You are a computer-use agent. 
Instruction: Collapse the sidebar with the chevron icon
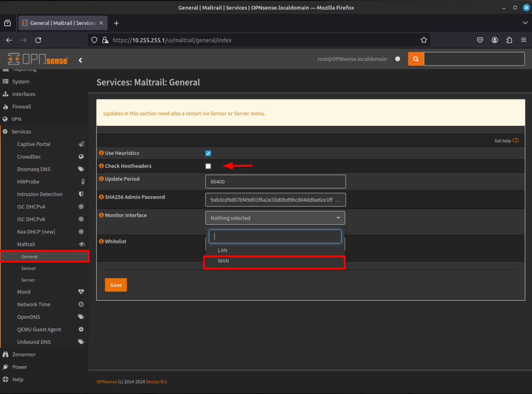[x=80, y=60]
